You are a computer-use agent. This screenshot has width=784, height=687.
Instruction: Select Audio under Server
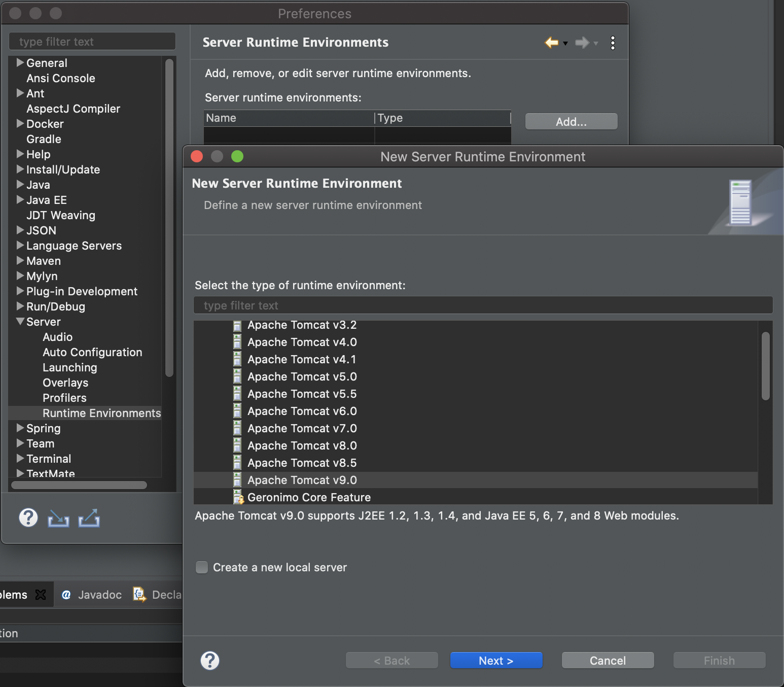[x=57, y=337]
